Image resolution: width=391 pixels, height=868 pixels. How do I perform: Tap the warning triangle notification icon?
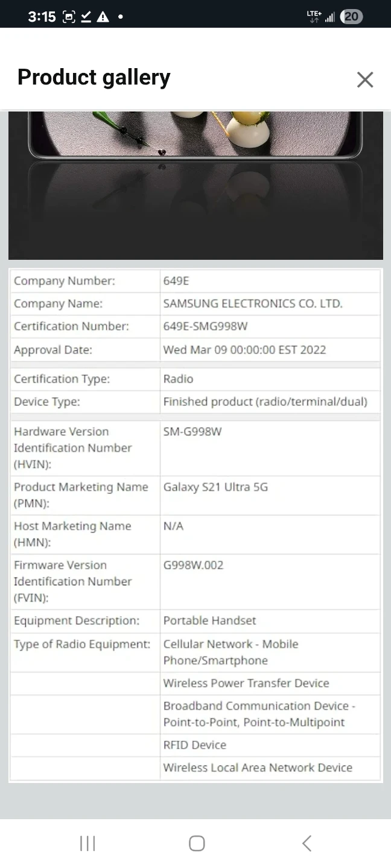(x=103, y=17)
